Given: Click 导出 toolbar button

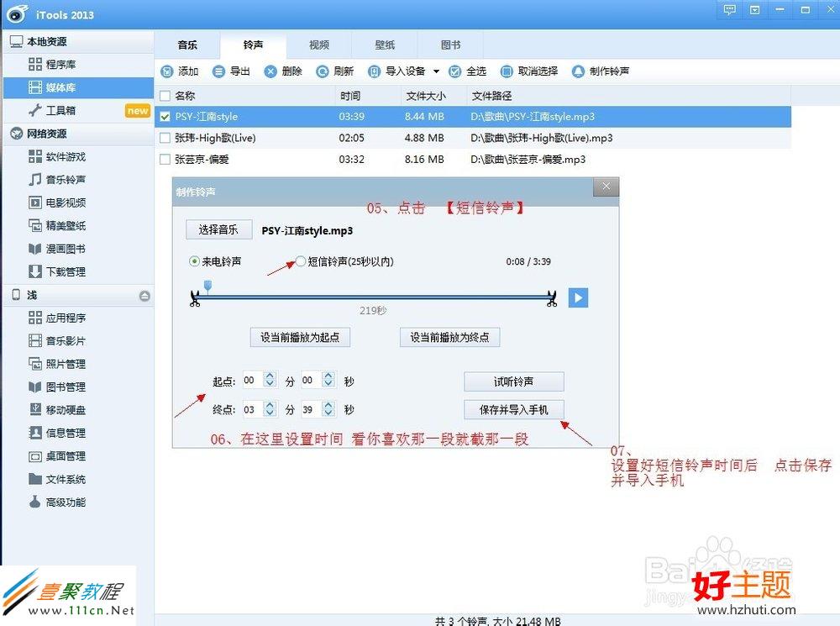Looking at the screenshot, I should [232, 71].
